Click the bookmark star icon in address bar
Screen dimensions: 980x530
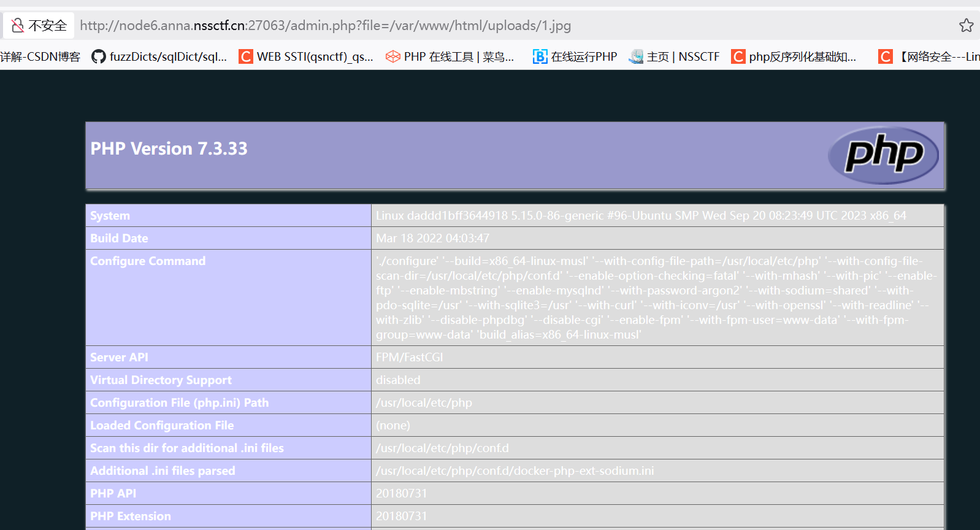(x=966, y=25)
